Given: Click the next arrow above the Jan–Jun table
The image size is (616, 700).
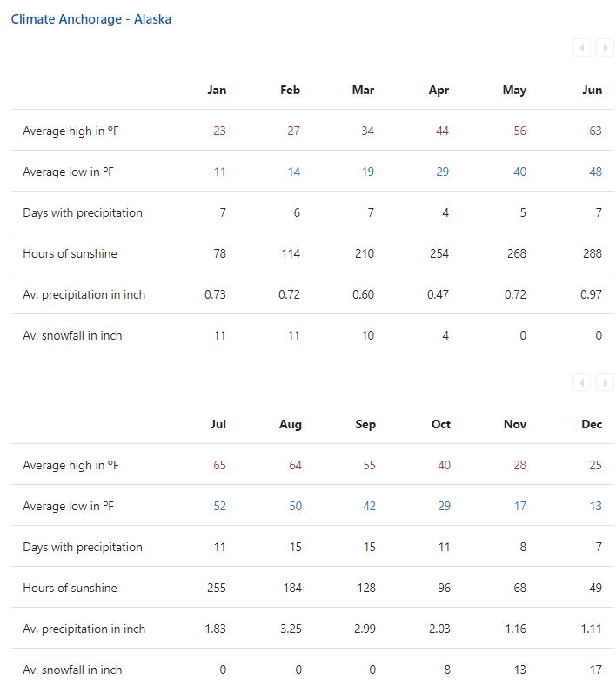Looking at the screenshot, I should pos(605,48).
